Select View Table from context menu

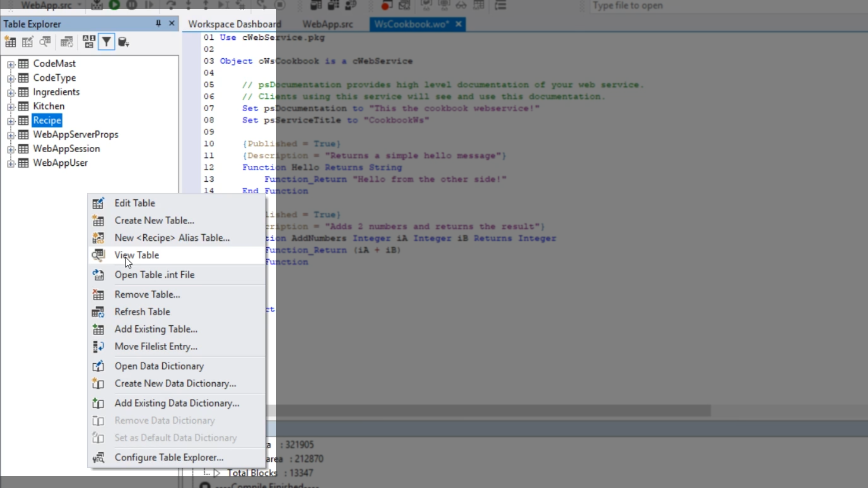(137, 255)
